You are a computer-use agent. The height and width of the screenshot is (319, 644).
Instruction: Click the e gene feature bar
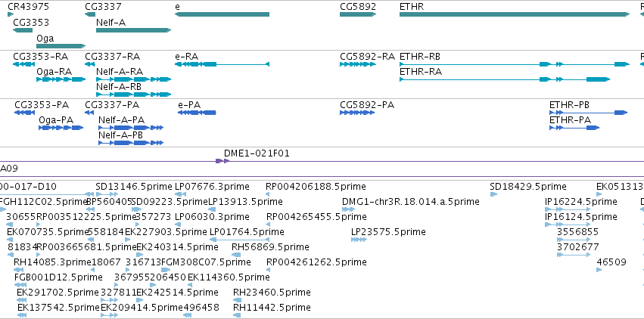coord(222,14)
